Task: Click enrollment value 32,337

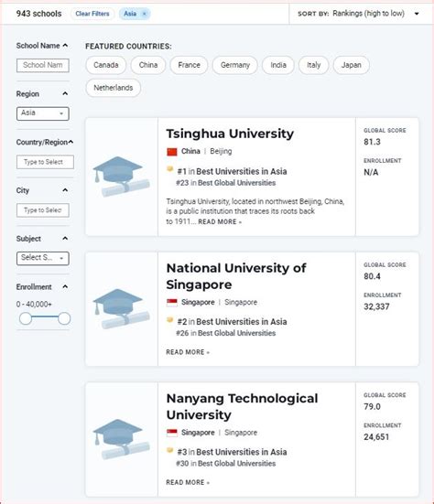Action: coord(376,306)
